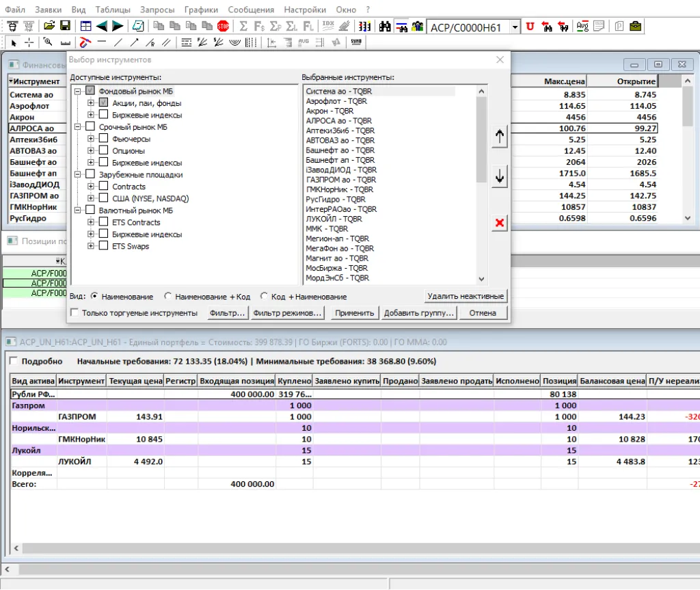The height and width of the screenshot is (590, 700).
Task: Enable 'Только торгуемые инструменты' checkbox
Action: (75, 313)
